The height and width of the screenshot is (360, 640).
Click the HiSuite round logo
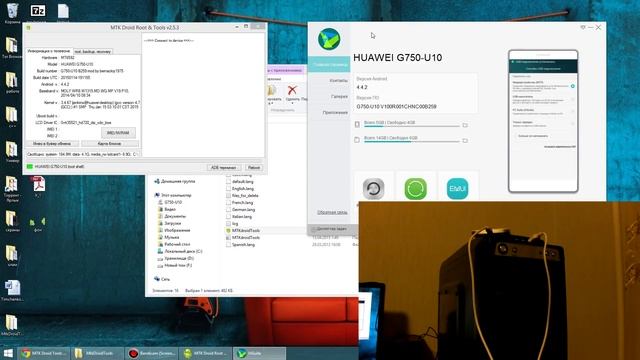[329, 39]
